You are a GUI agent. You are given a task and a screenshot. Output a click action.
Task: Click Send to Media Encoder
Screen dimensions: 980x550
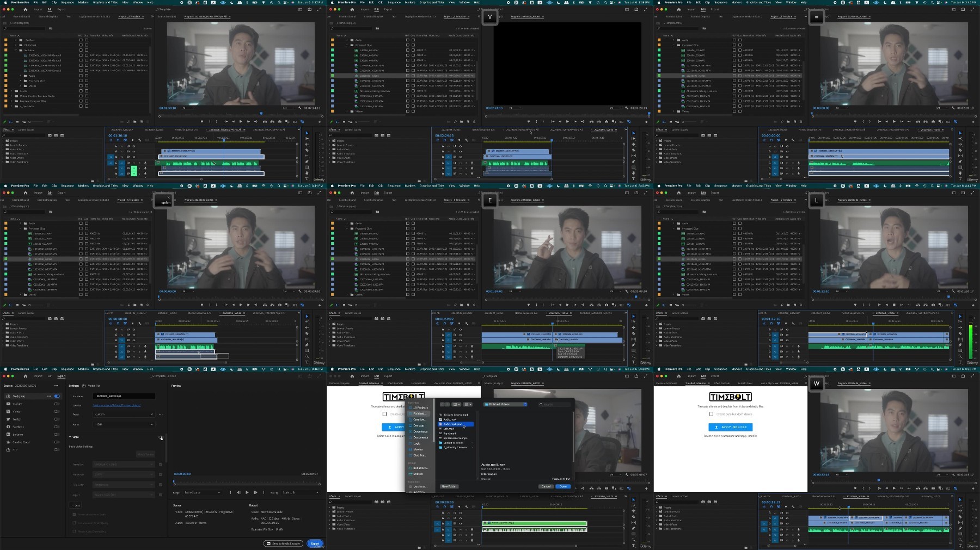(x=283, y=543)
